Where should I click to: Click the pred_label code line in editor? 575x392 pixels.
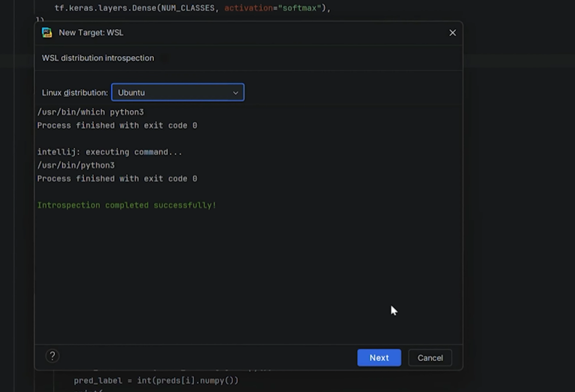[156, 381]
